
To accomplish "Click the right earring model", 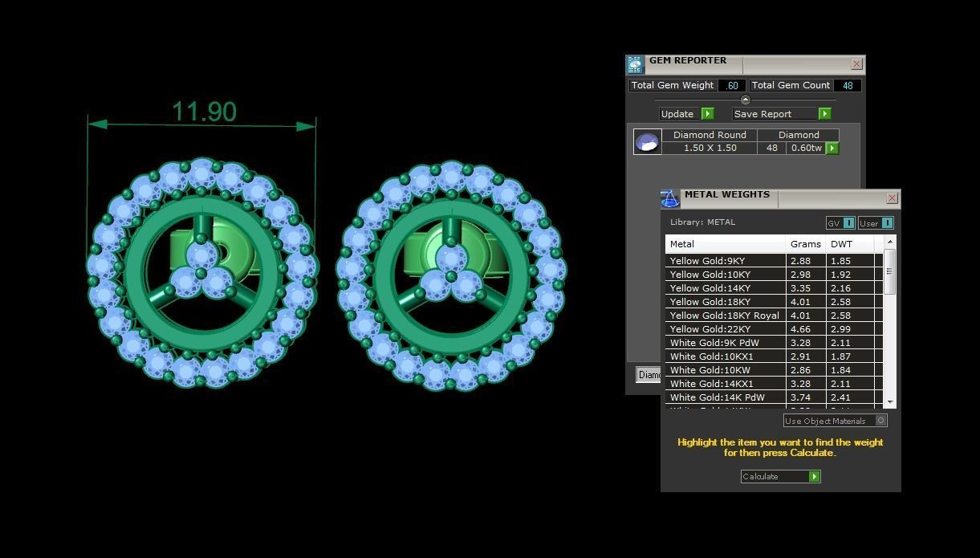I will pos(451,275).
